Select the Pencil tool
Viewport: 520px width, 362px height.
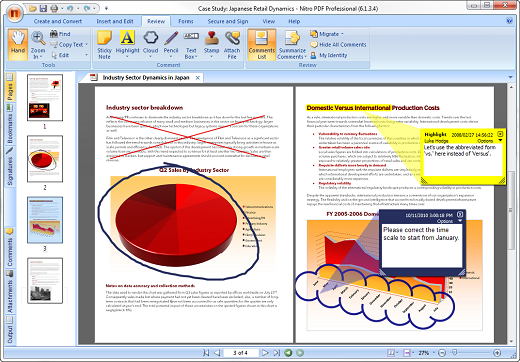[171, 45]
